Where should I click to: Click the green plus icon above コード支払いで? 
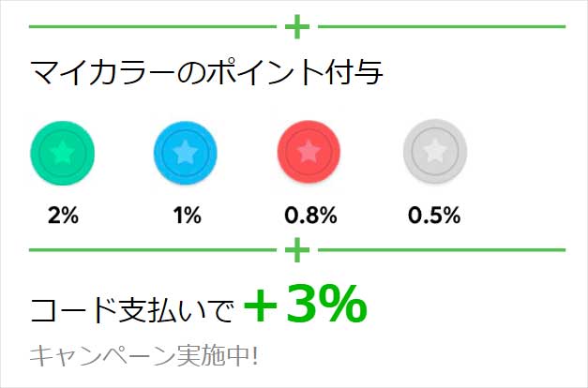point(297,249)
